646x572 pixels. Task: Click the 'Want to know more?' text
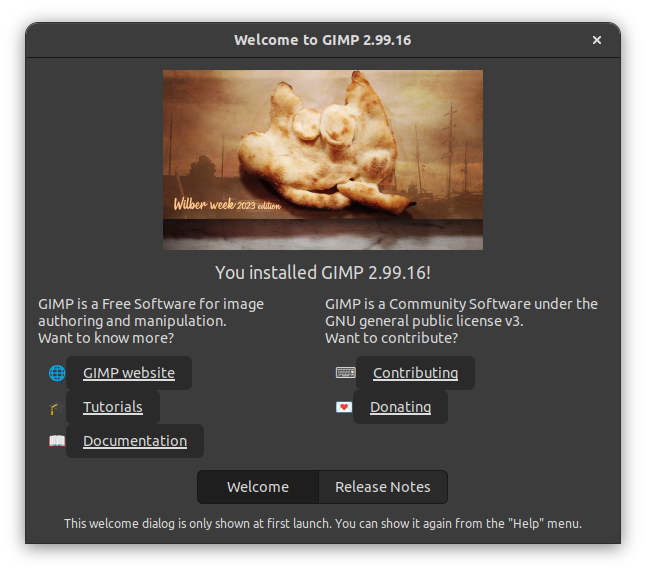click(x=106, y=338)
